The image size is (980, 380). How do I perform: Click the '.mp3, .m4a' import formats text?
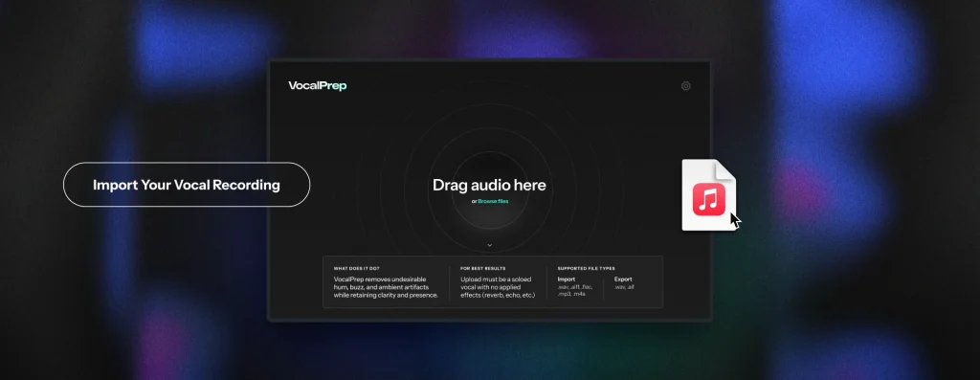click(571, 294)
